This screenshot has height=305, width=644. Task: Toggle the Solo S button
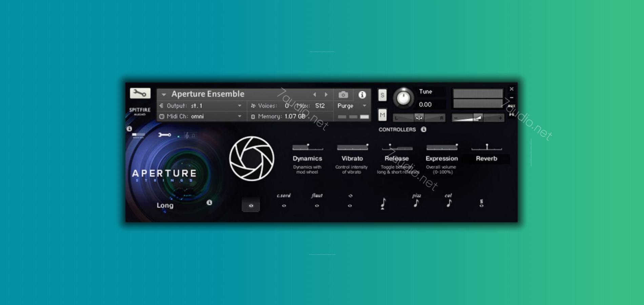(382, 95)
